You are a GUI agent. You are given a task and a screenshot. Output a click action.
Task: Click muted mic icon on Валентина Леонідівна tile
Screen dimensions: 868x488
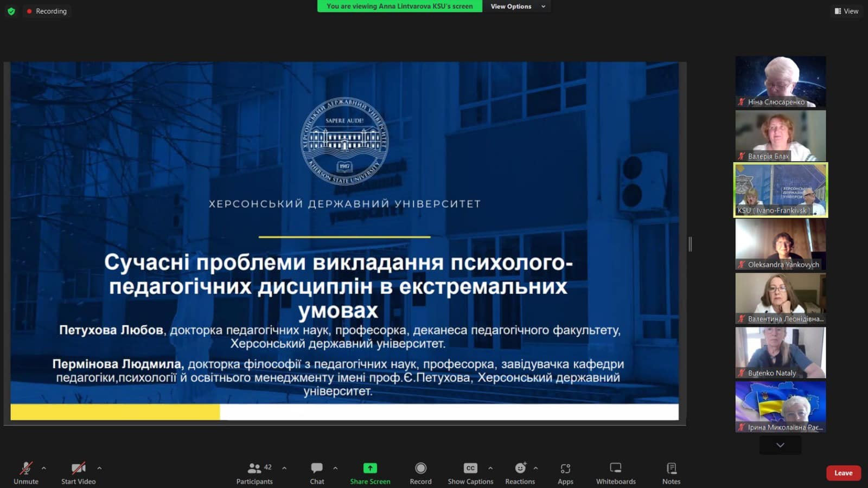click(x=741, y=319)
